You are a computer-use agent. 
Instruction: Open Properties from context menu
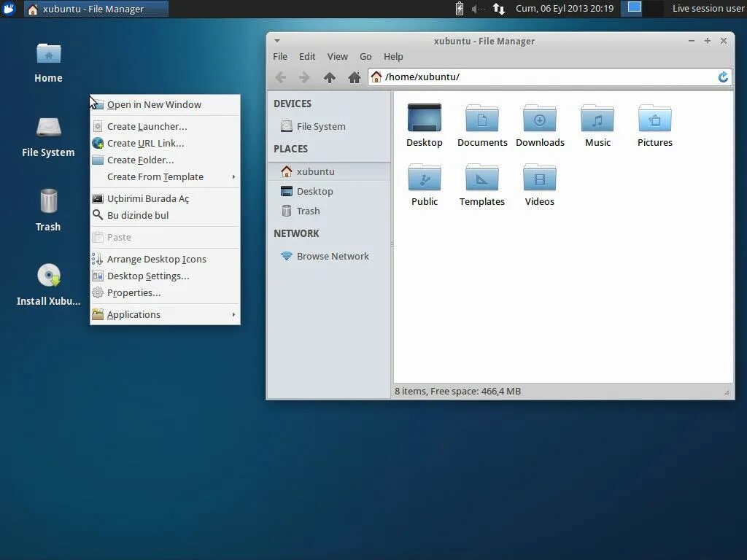(166, 293)
